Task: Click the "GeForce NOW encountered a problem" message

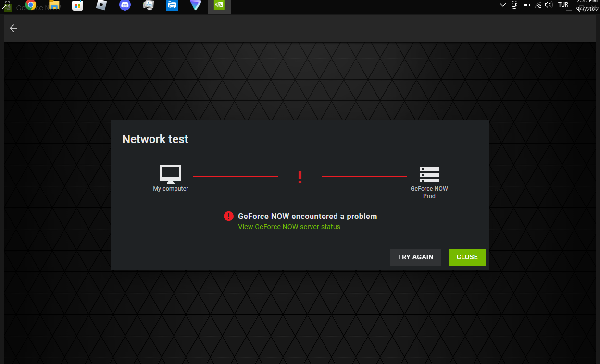Action: (x=307, y=216)
